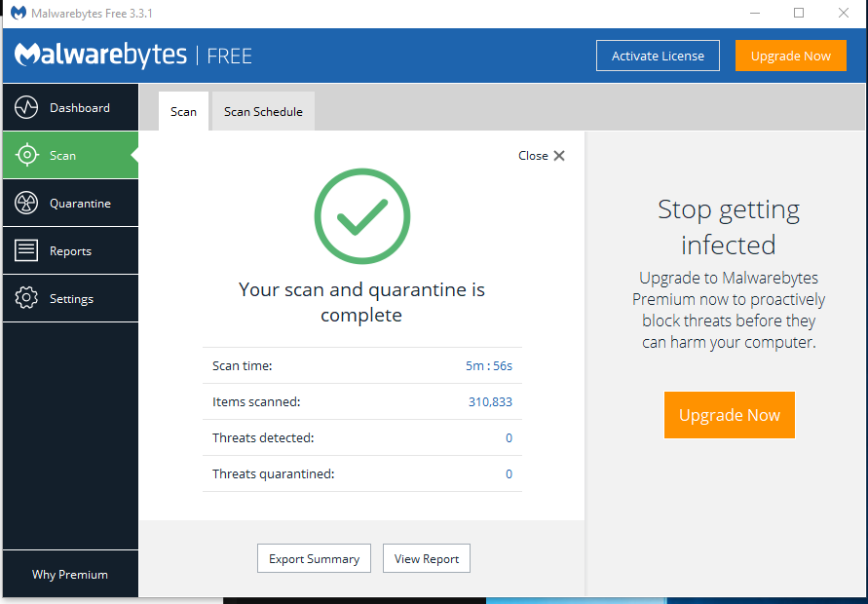Screen dimensions: 868x604
Task: Click 'Your scan and quarantine is complete' heading
Action: tap(361, 302)
